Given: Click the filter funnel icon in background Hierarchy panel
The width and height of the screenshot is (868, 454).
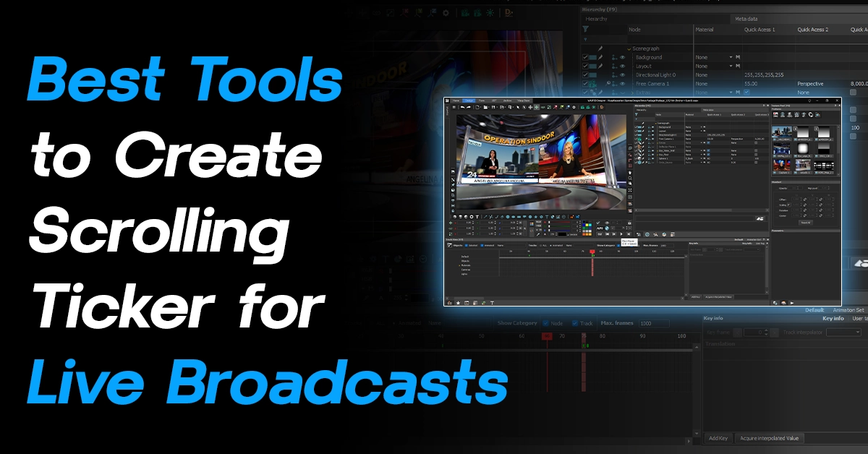Looking at the screenshot, I should [x=586, y=30].
